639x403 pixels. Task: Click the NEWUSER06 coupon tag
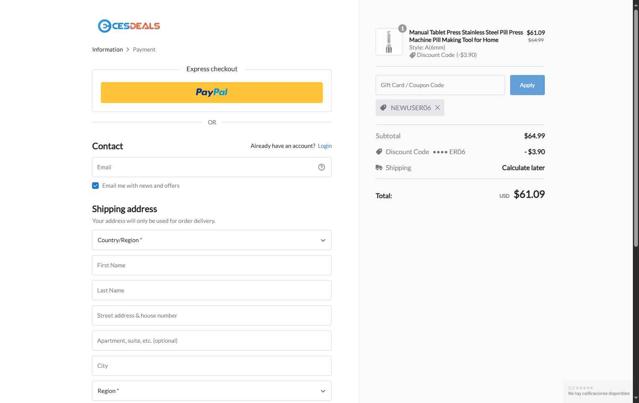tap(410, 108)
